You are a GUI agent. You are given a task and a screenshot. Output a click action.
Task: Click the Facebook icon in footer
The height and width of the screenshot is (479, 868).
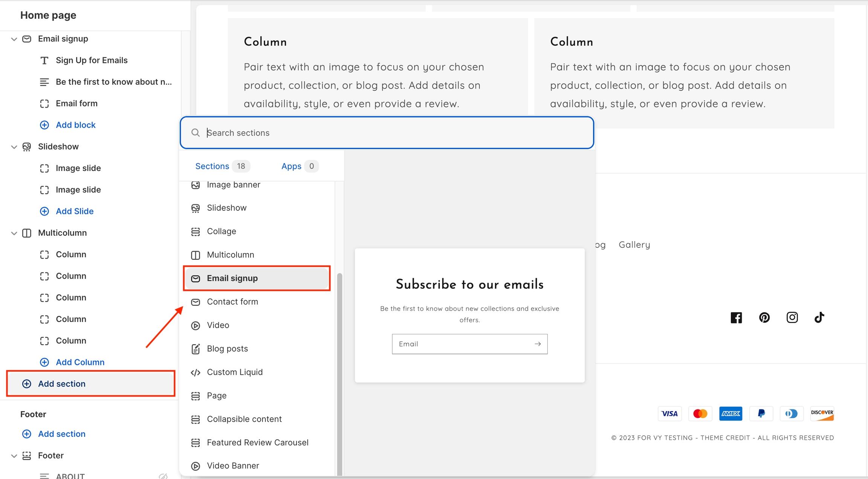pos(736,317)
